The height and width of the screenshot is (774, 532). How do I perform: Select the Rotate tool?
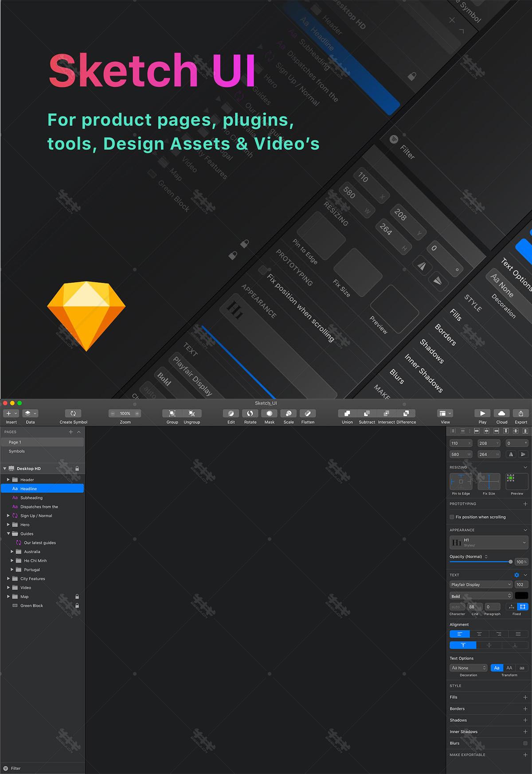click(x=250, y=413)
